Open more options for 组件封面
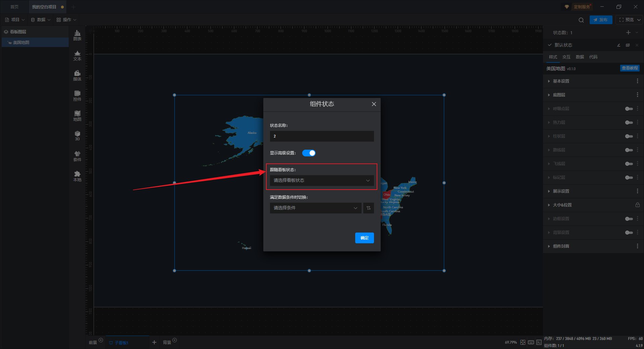644x349 pixels. (x=637, y=246)
